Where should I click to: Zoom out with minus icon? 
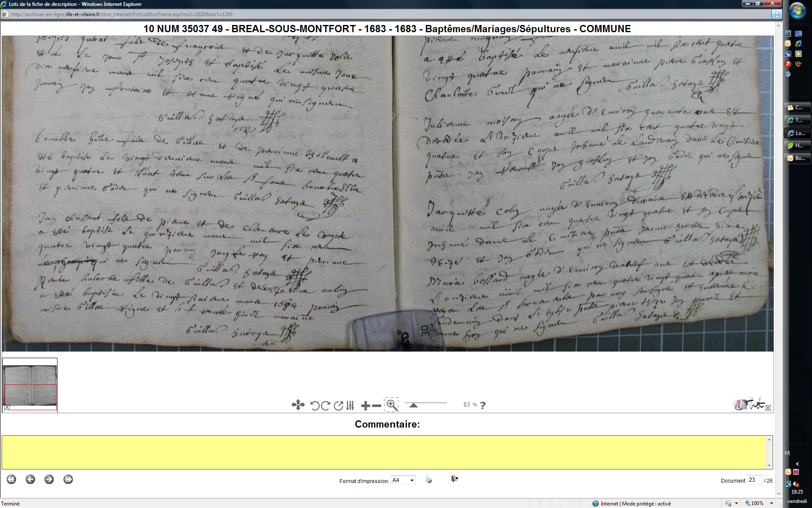point(376,406)
